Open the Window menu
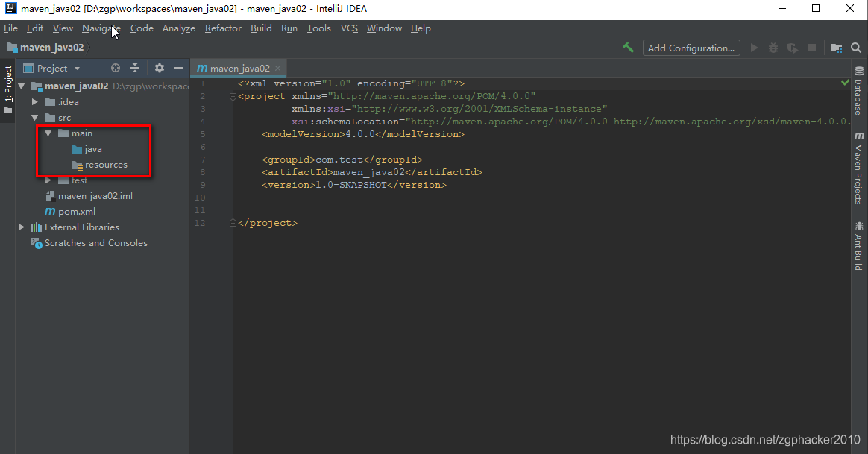Viewport: 868px width, 454px height. pyautogui.click(x=384, y=28)
